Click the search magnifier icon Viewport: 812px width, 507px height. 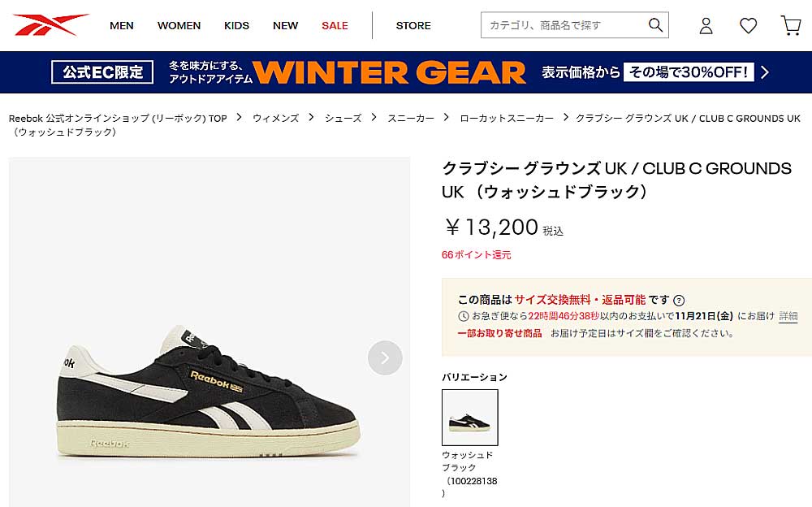pyautogui.click(x=655, y=25)
